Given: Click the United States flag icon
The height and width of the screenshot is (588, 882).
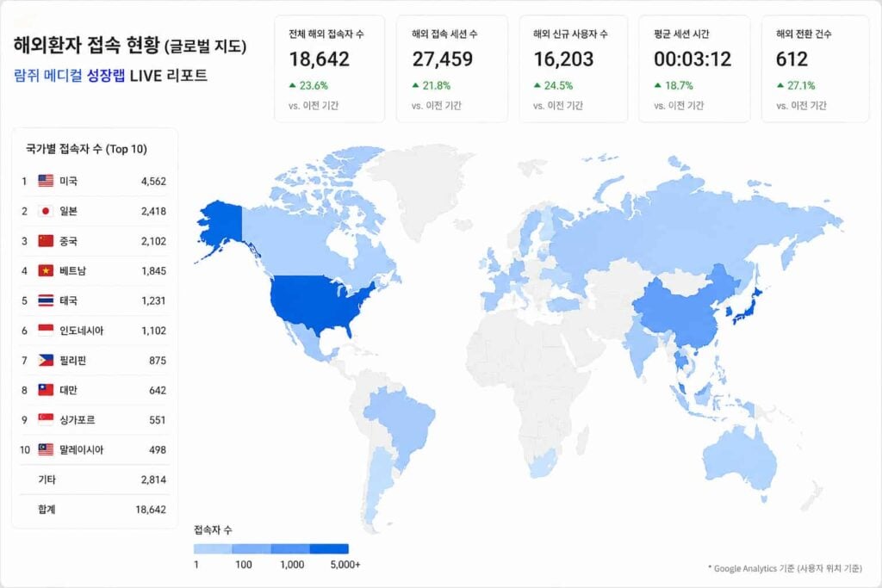Looking at the screenshot, I should click(x=46, y=181).
